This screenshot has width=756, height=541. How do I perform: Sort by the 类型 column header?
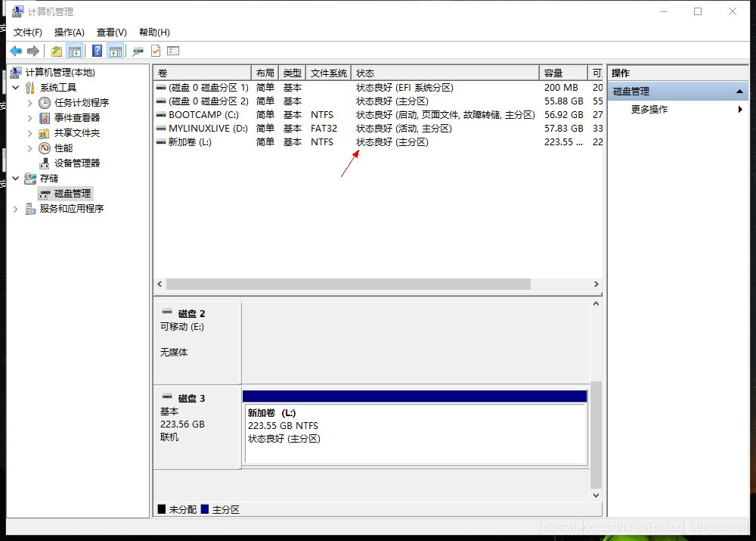click(292, 73)
